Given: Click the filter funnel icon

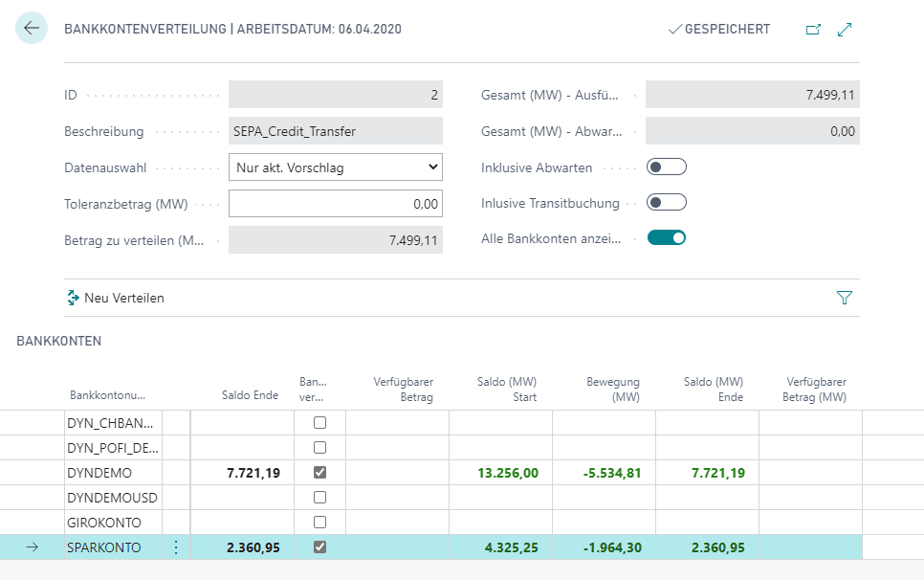Looking at the screenshot, I should (x=844, y=298).
